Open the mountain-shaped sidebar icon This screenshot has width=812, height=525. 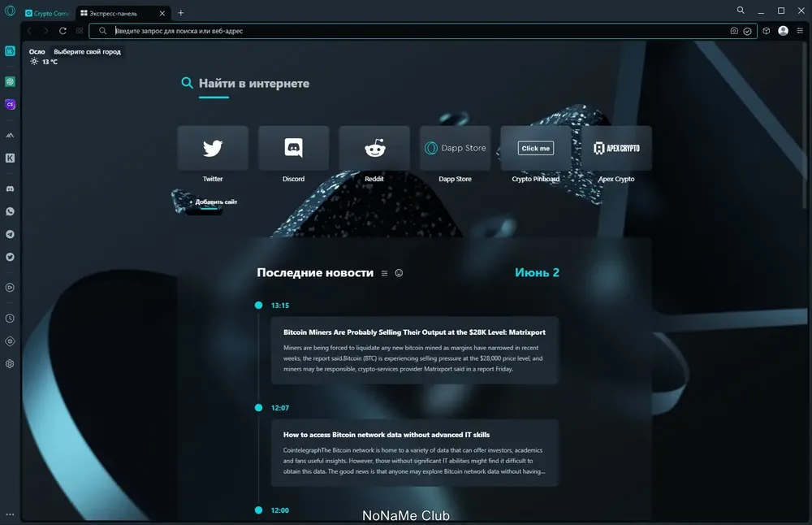tap(10, 135)
